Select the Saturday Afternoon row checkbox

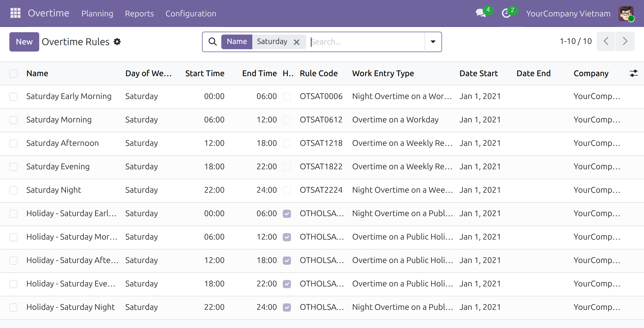pyautogui.click(x=13, y=143)
